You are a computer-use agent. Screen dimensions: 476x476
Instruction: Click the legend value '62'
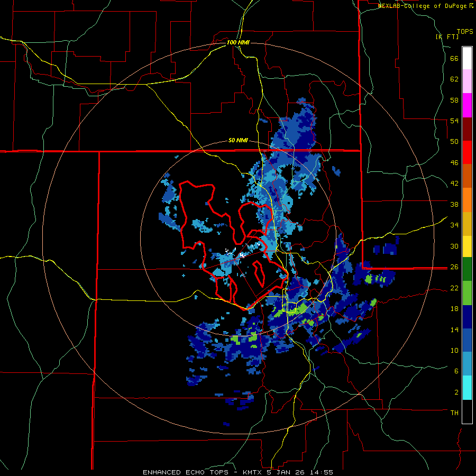click(454, 79)
